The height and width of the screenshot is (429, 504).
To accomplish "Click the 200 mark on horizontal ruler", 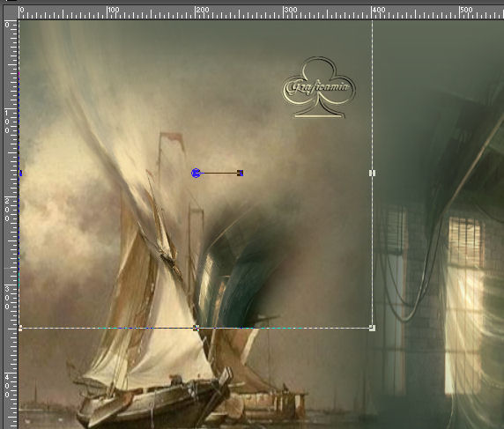I will click(x=202, y=10).
